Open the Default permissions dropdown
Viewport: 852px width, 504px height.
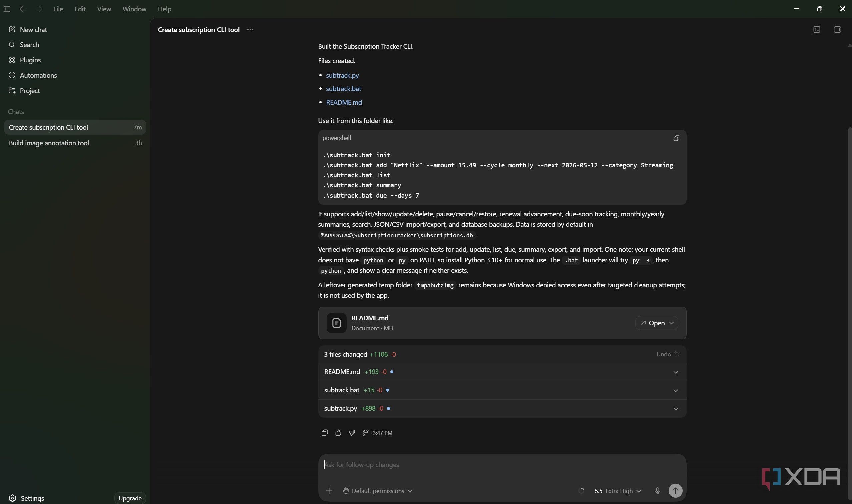[x=378, y=491]
